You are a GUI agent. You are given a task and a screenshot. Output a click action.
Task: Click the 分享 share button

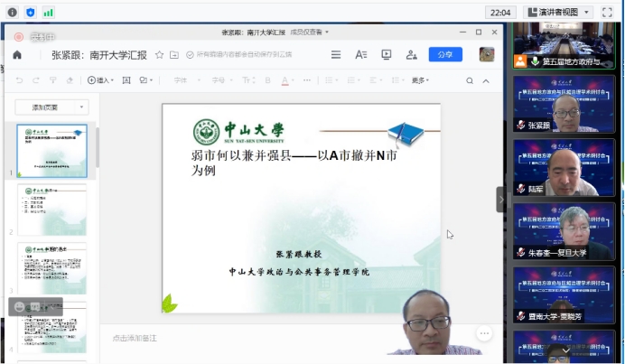coord(445,54)
